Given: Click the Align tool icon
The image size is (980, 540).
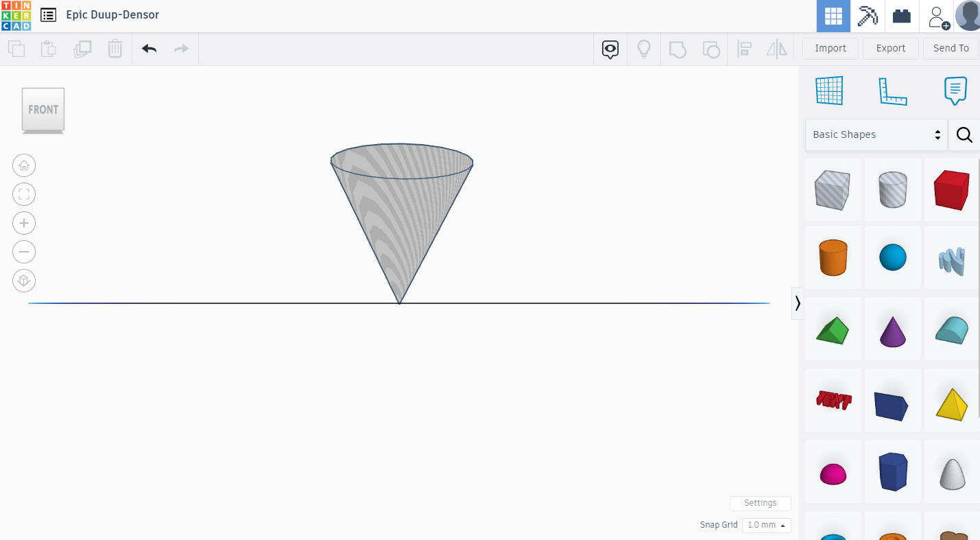Looking at the screenshot, I should pos(744,49).
